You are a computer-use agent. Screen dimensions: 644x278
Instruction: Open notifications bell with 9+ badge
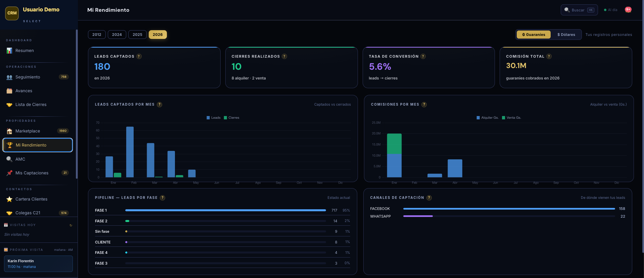[628, 10]
